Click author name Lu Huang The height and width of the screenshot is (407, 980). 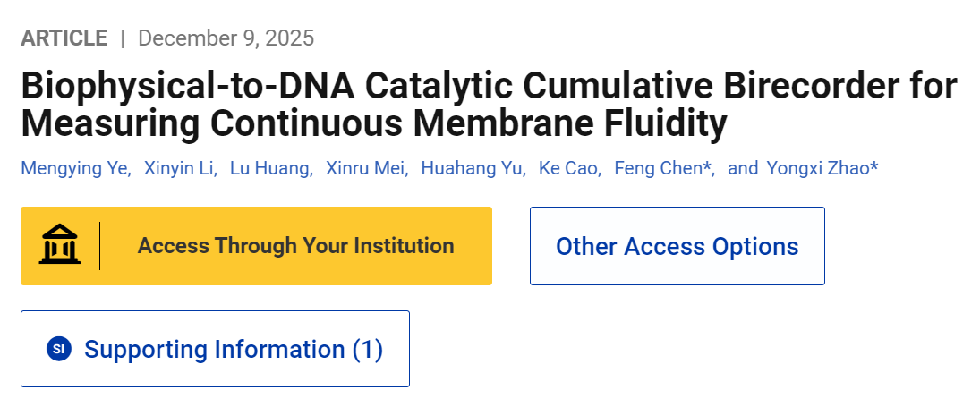tap(269, 168)
